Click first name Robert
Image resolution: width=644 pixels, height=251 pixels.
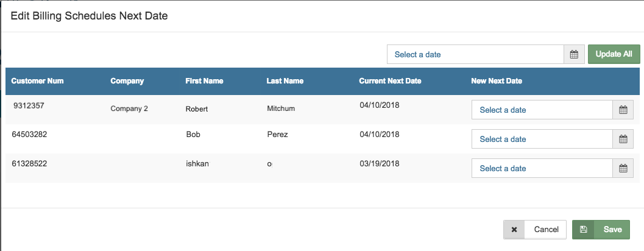(x=197, y=109)
